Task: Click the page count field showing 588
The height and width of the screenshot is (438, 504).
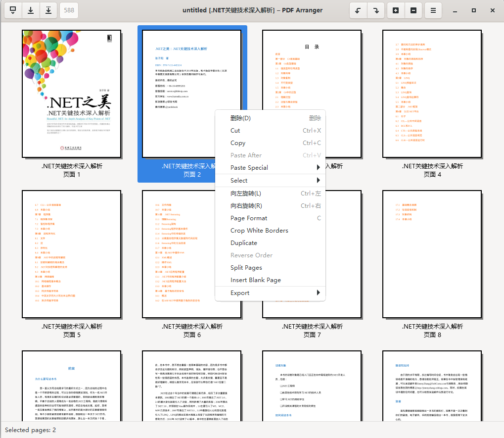Action: tap(69, 10)
